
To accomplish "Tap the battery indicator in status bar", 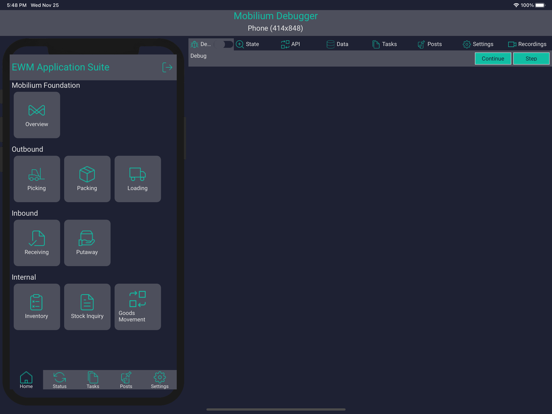I will point(540,5).
